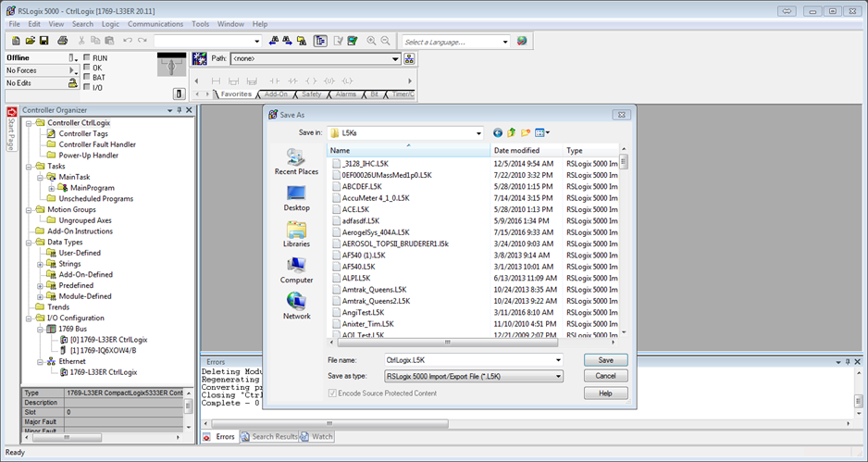Open the Save as type dropdown

pos(474,376)
